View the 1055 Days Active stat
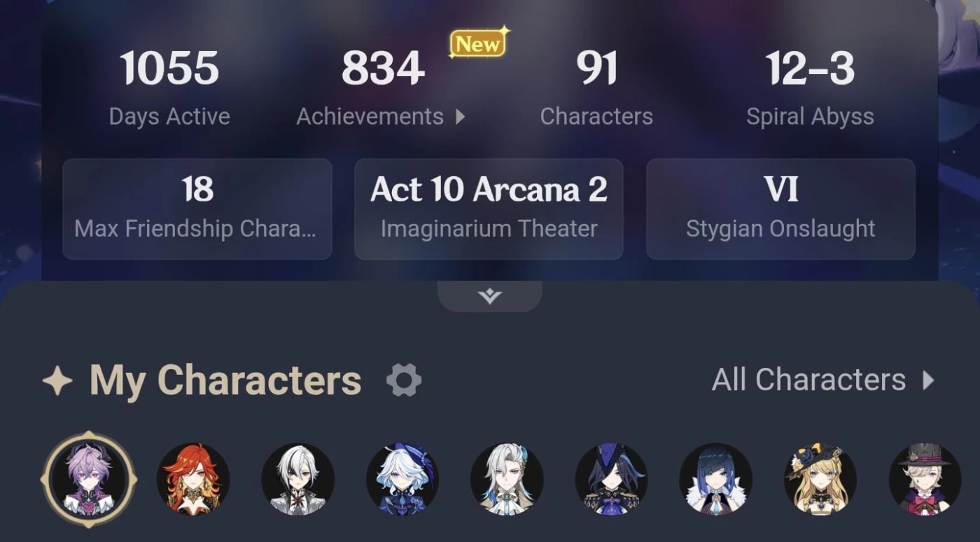The height and width of the screenshot is (542, 980). tap(169, 87)
